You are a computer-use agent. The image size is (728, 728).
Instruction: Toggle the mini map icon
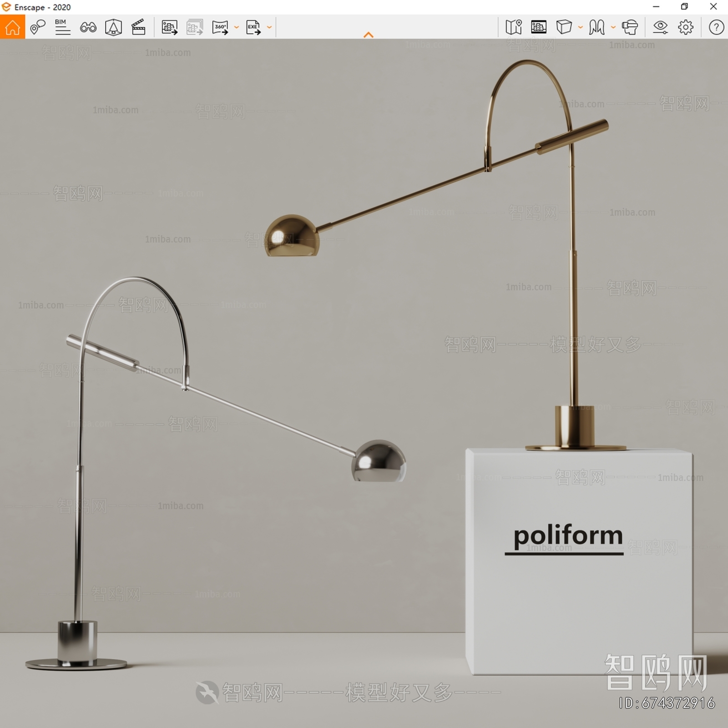pos(514,27)
